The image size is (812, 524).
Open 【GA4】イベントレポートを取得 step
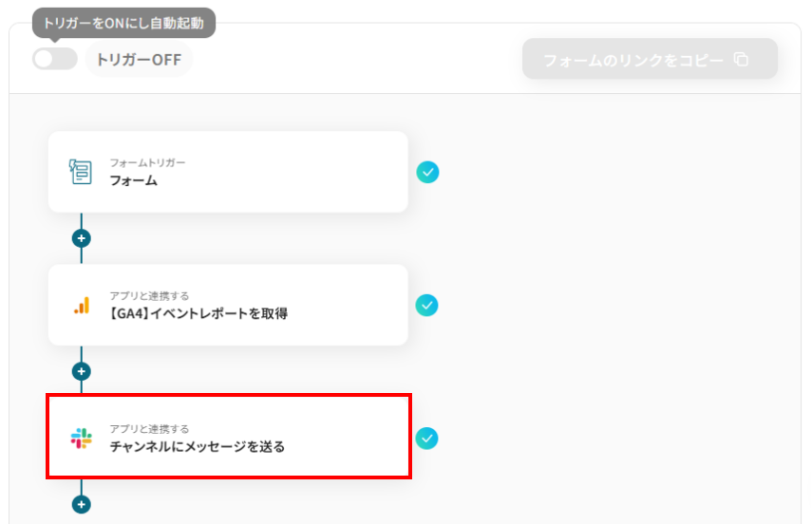tap(198, 313)
